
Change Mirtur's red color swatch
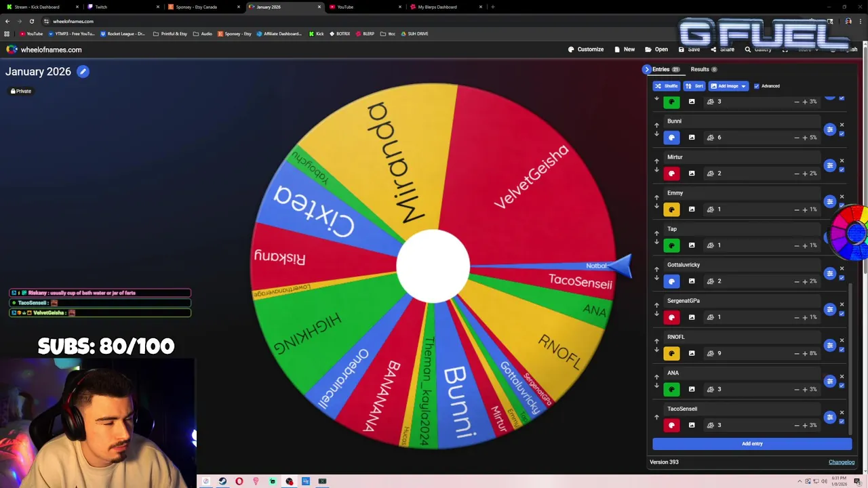coord(671,174)
